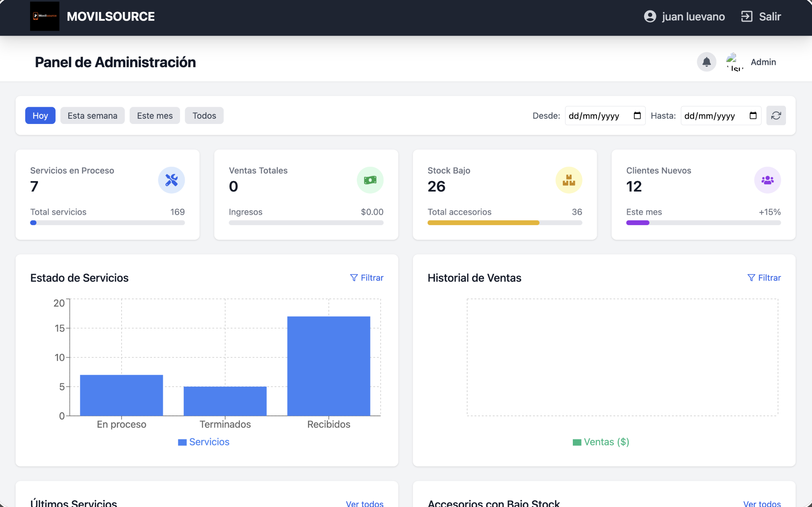The image size is (812, 507).
Task: Click the Admin avatar image
Action: (734, 62)
